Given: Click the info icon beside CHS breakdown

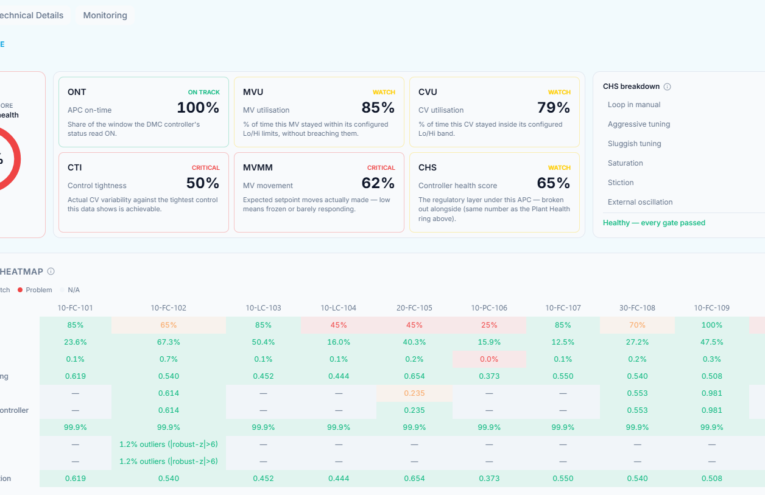Looking at the screenshot, I should (x=667, y=87).
